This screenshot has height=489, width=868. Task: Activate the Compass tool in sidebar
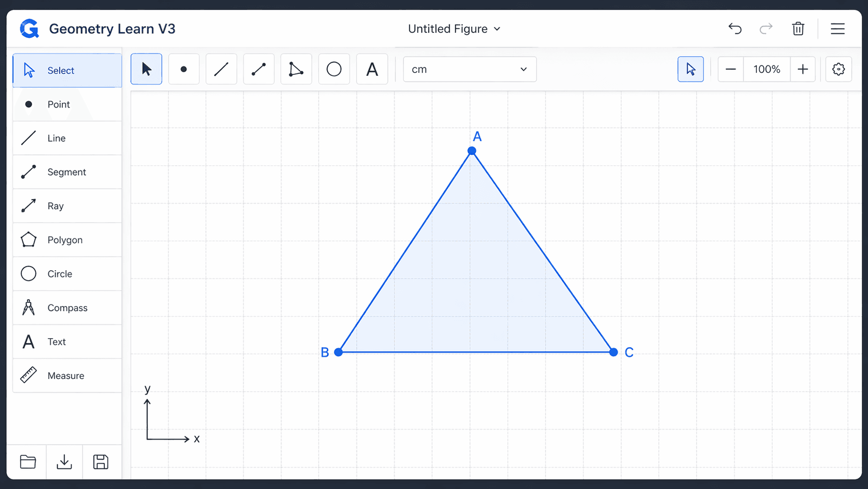coord(67,308)
